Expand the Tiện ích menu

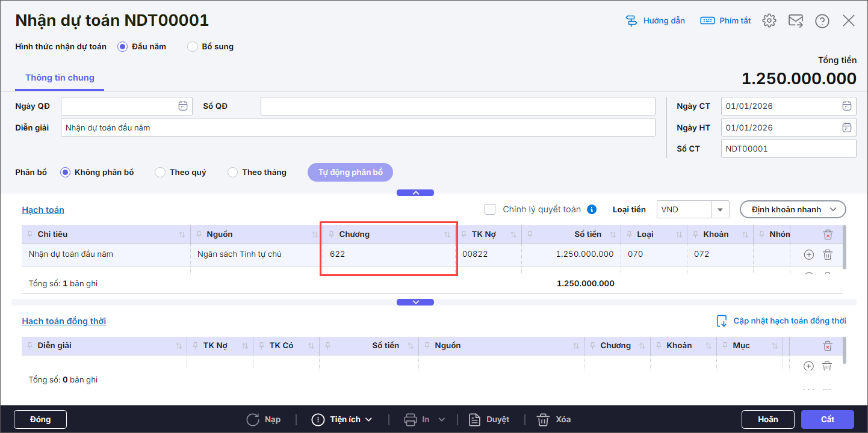point(342,419)
